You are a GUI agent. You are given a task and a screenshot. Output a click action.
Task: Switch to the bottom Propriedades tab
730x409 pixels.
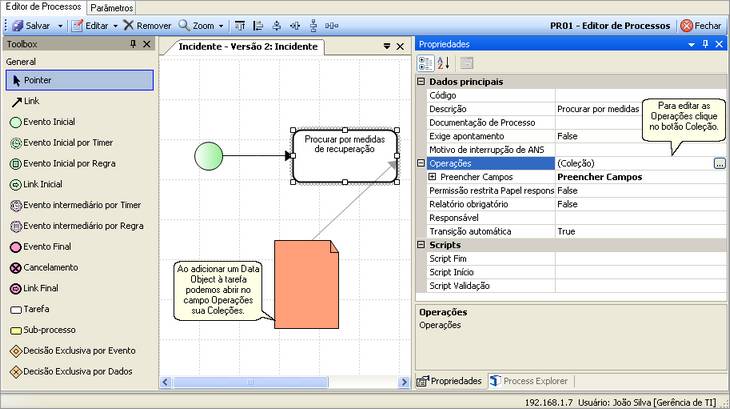point(450,381)
